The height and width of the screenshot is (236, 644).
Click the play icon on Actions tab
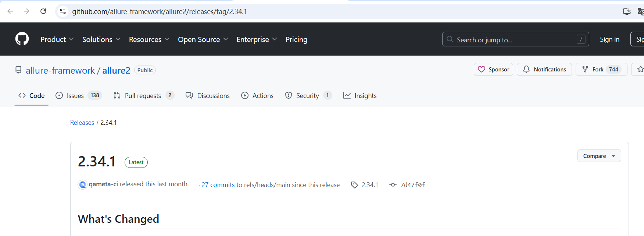point(245,95)
